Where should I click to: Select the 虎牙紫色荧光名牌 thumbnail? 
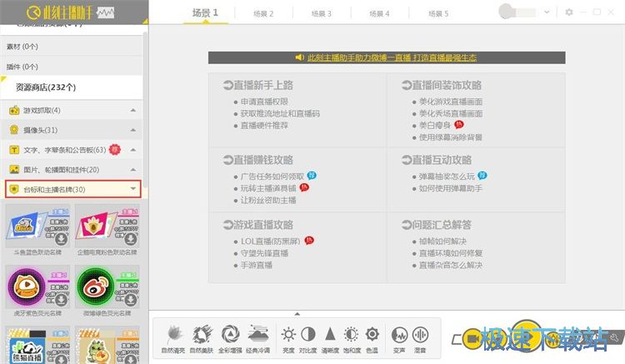(37, 287)
